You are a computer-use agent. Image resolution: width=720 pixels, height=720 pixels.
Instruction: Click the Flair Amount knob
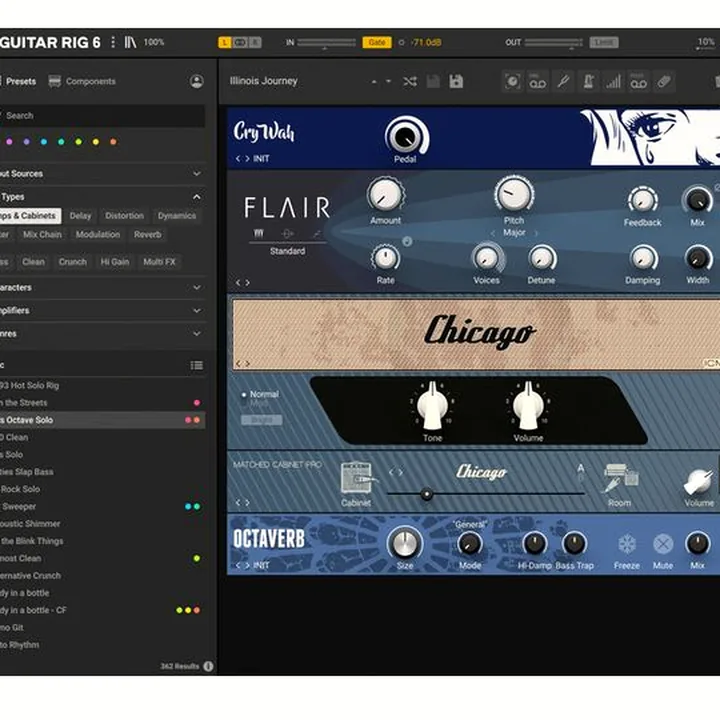click(x=385, y=195)
